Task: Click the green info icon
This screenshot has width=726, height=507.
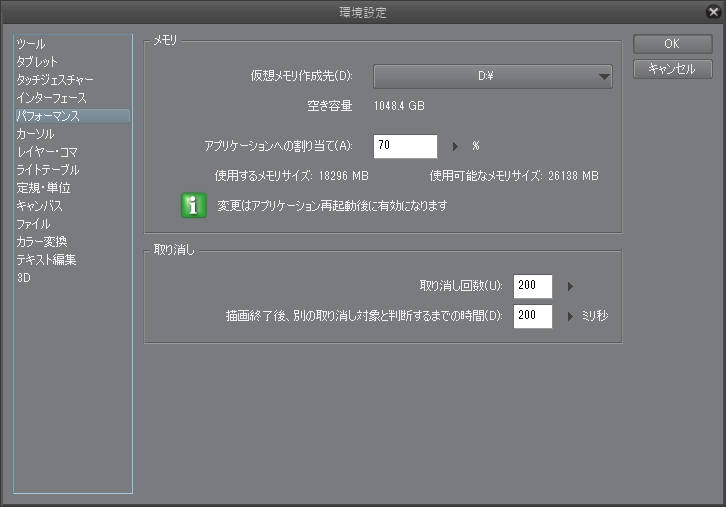Action: [x=194, y=205]
